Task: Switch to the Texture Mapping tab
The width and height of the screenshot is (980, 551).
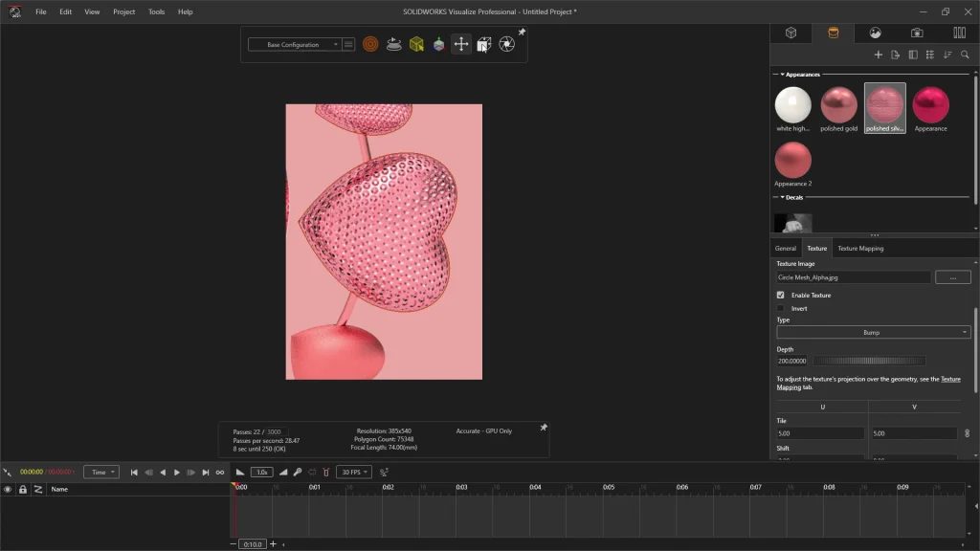Action: (860, 249)
